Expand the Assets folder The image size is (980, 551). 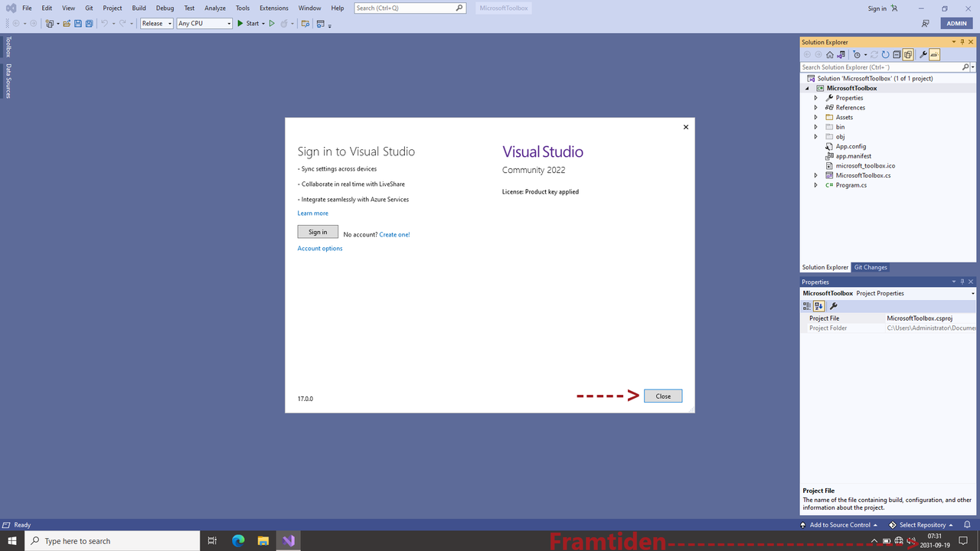(x=815, y=117)
